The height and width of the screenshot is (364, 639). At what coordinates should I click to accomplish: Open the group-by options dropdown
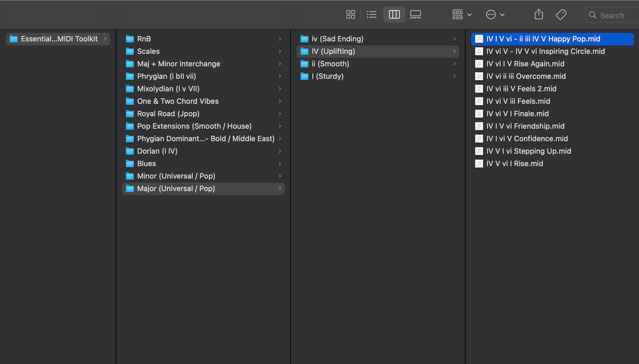pyautogui.click(x=462, y=14)
